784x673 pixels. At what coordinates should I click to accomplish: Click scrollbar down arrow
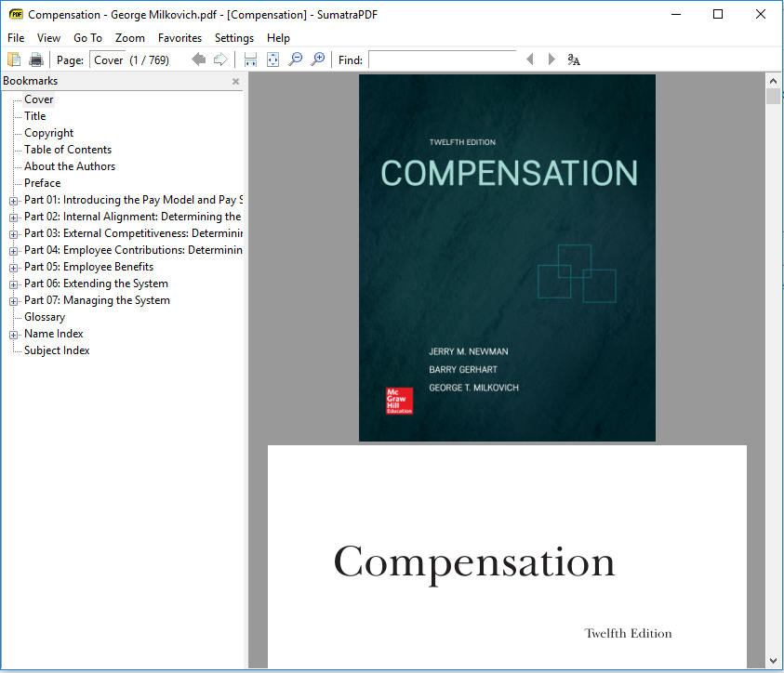click(x=773, y=661)
